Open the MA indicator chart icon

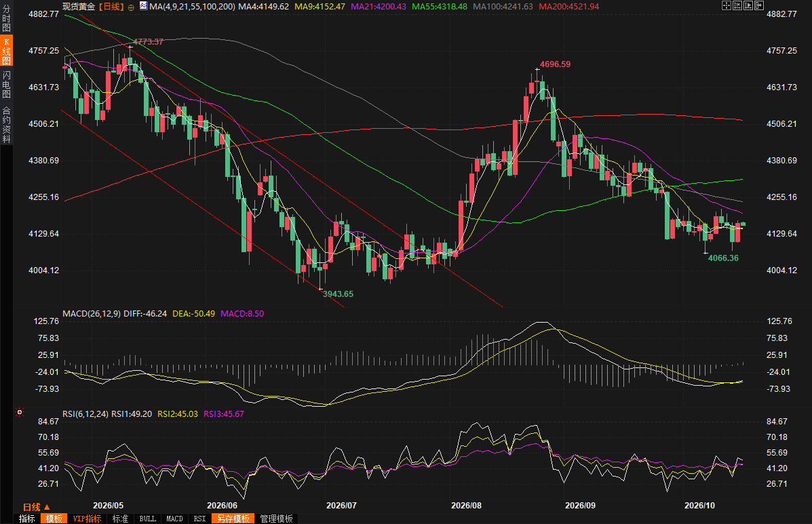tap(143, 6)
